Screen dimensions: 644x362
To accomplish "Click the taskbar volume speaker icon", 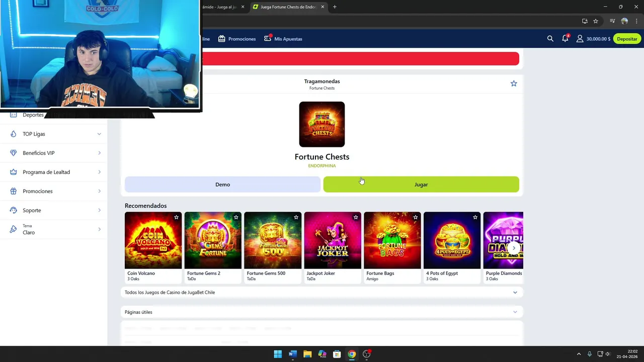I will click(x=608, y=354).
